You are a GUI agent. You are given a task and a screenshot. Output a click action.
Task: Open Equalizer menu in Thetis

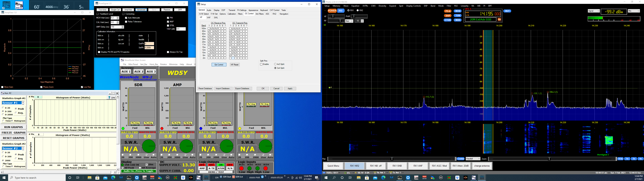355,6
